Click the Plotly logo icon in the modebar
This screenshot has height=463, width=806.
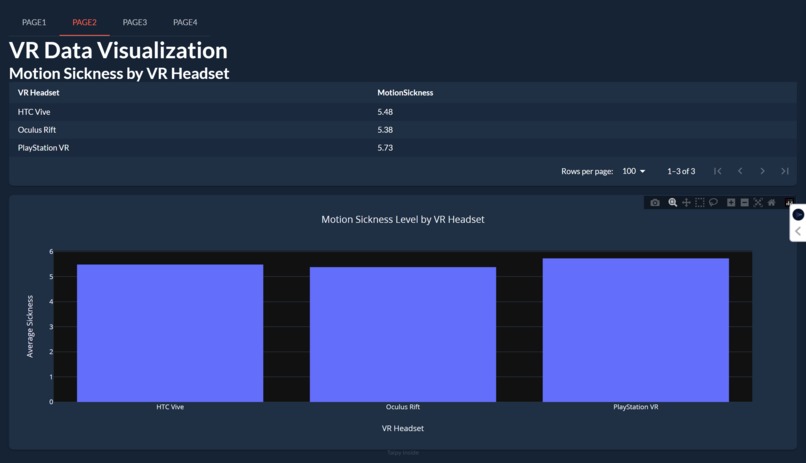(789, 202)
